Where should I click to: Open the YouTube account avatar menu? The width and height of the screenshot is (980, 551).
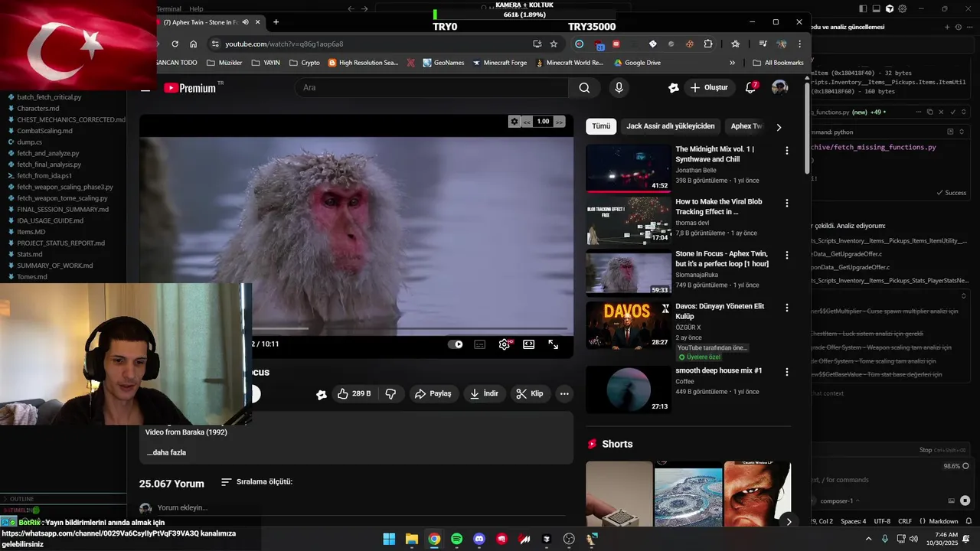tap(779, 87)
